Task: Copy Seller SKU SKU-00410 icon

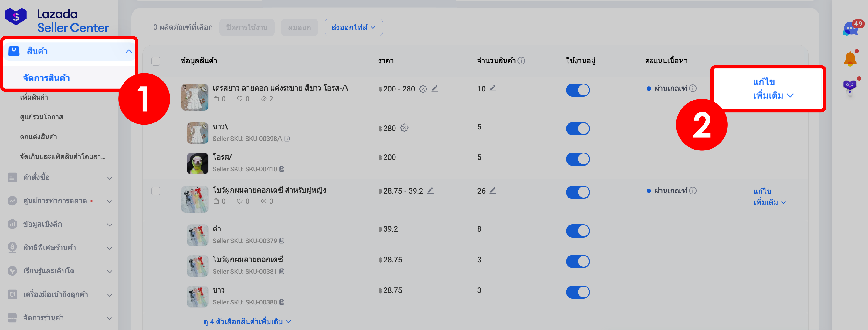Action: 282,169
